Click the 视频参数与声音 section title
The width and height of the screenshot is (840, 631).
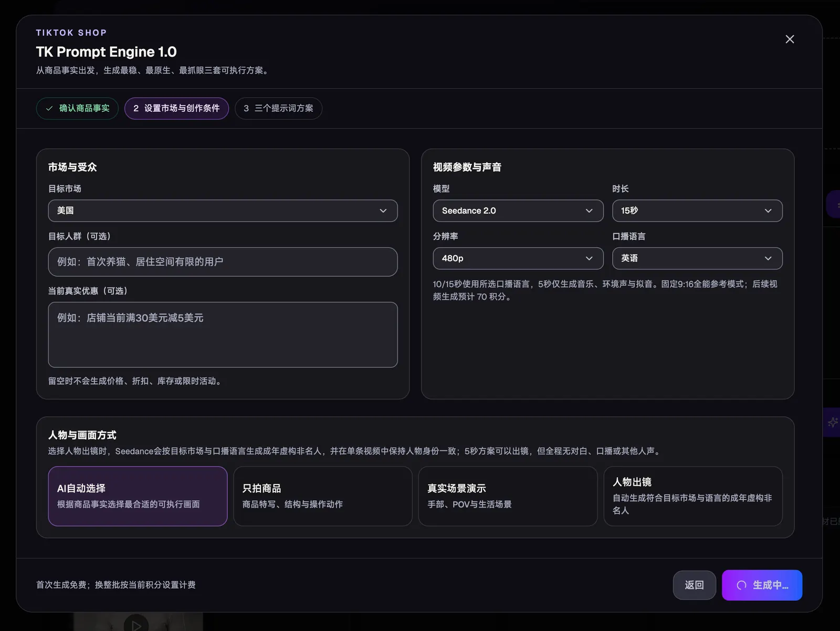(467, 167)
